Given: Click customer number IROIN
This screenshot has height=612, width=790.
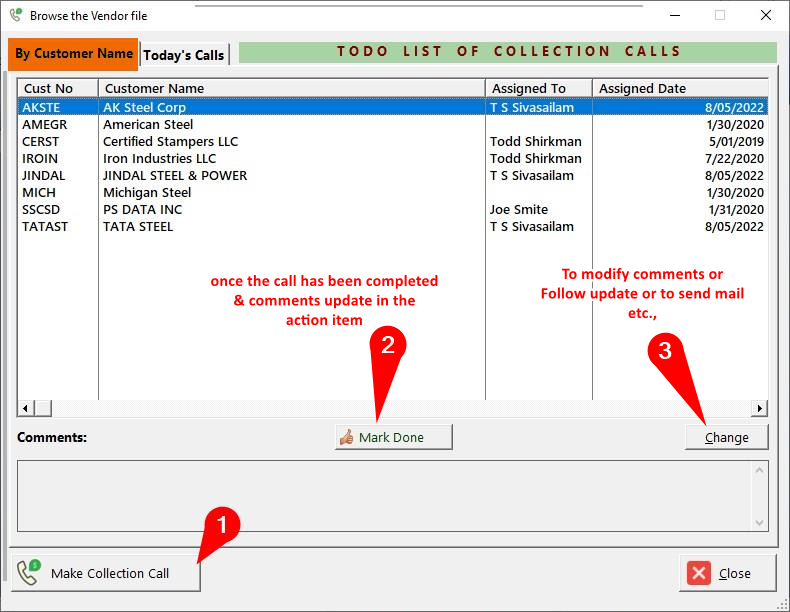Looking at the screenshot, I should pyautogui.click(x=40, y=159).
